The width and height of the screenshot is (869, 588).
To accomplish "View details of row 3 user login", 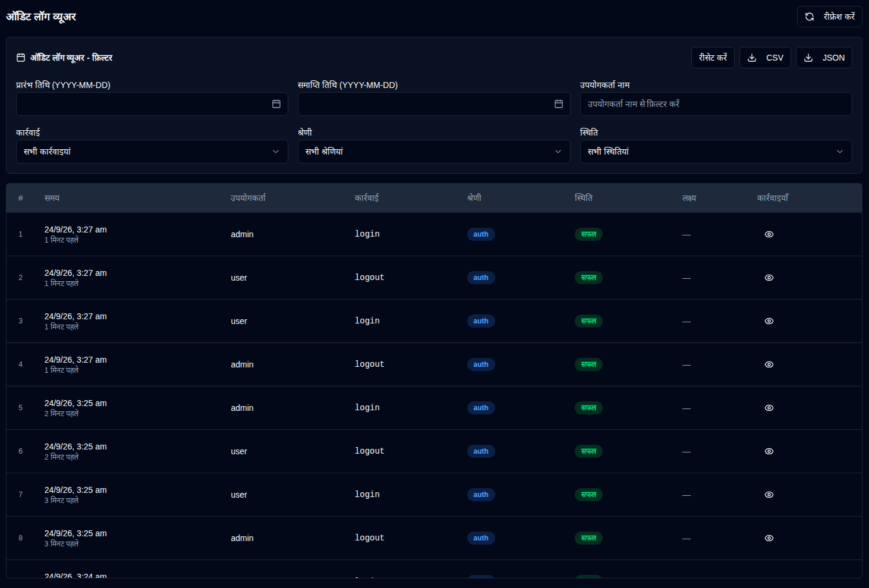I will (x=769, y=321).
